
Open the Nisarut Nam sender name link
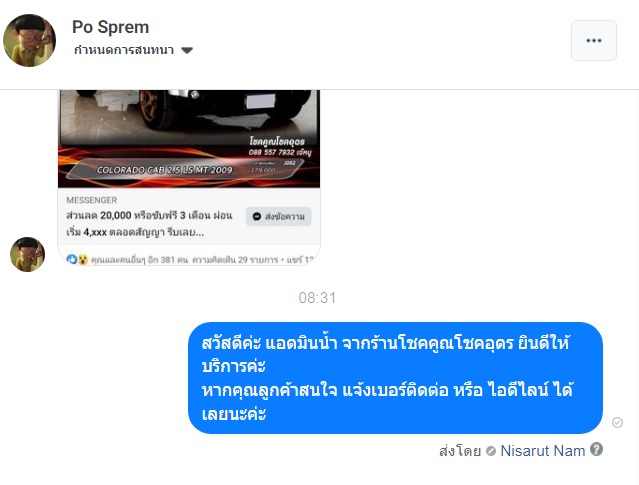[x=542, y=451]
